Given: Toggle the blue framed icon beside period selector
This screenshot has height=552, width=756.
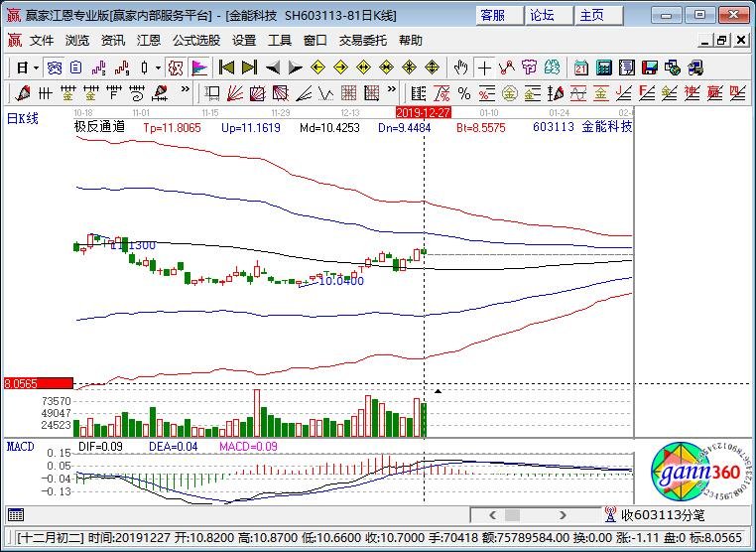Looking at the screenshot, I should pos(54,68).
